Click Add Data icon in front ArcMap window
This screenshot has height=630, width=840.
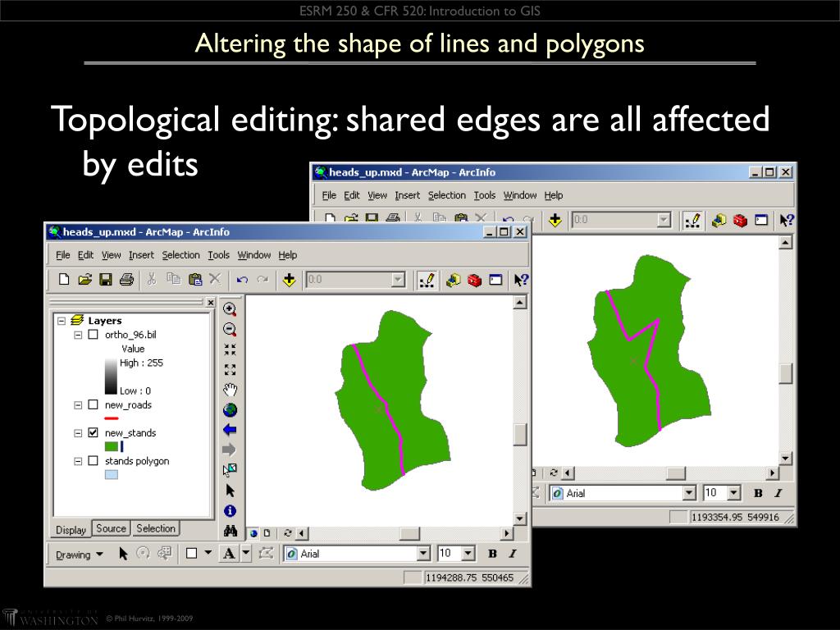[290, 280]
